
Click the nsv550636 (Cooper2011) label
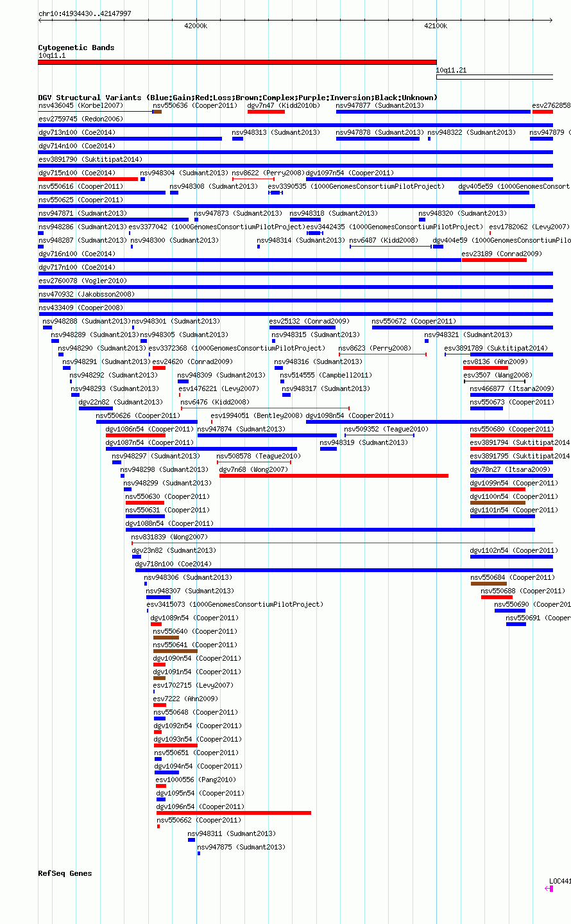pyautogui.click(x=196, y=105)
